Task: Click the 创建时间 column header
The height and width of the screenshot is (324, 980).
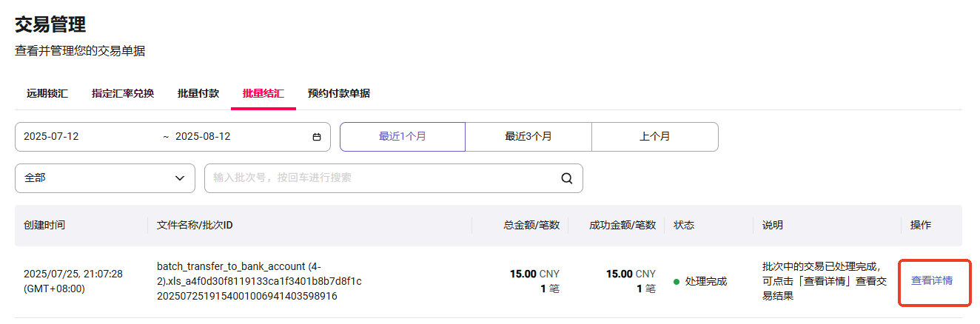Action: [x=44, y=225]
